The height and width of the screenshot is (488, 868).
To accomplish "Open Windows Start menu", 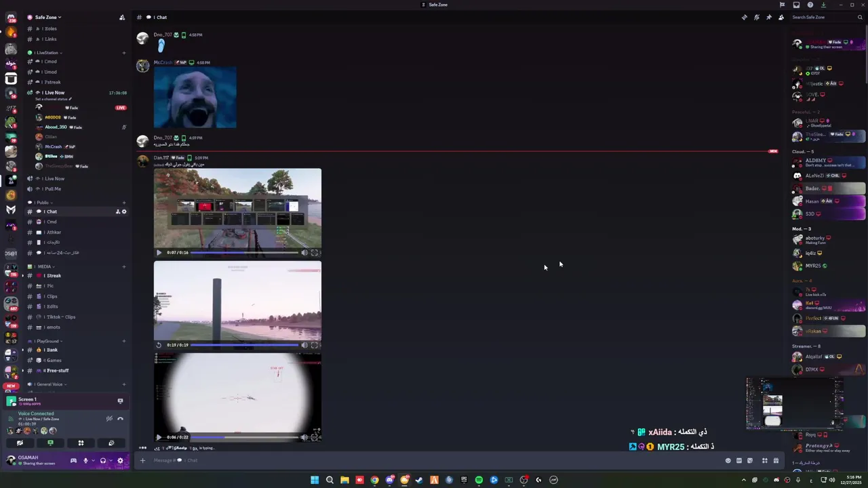I will [315, 480].
